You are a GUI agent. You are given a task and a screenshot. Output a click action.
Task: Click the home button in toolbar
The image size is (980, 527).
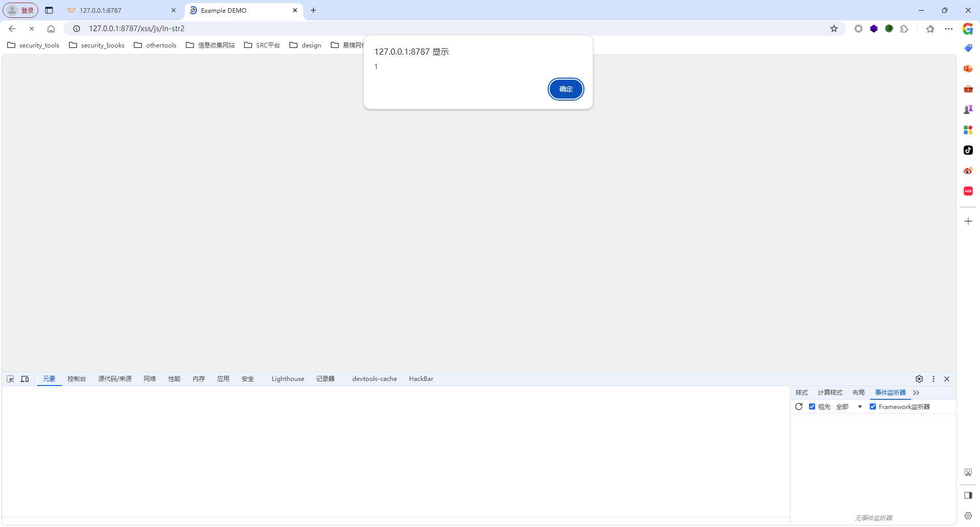(x=51, y=29)
